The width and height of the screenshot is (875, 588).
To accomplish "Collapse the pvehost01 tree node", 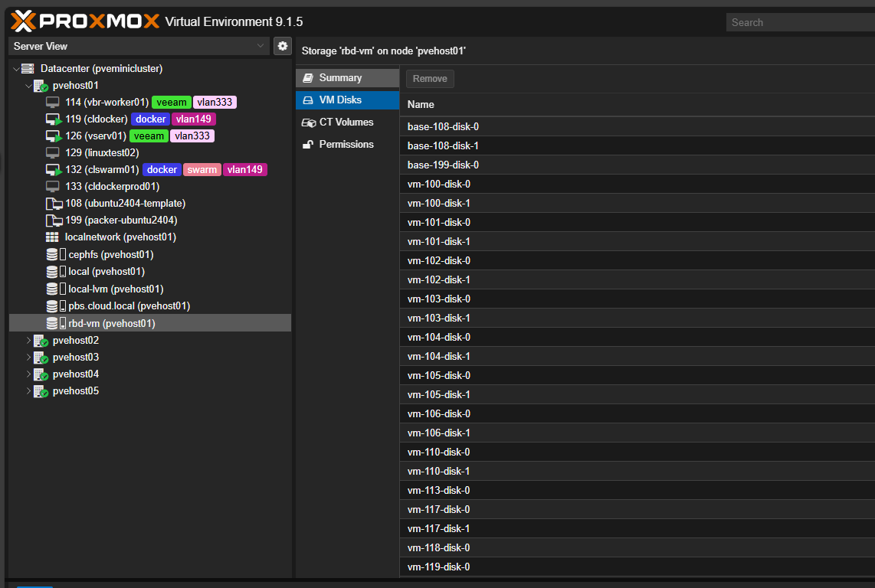I will pyautogui.click(x=28, y=86).
